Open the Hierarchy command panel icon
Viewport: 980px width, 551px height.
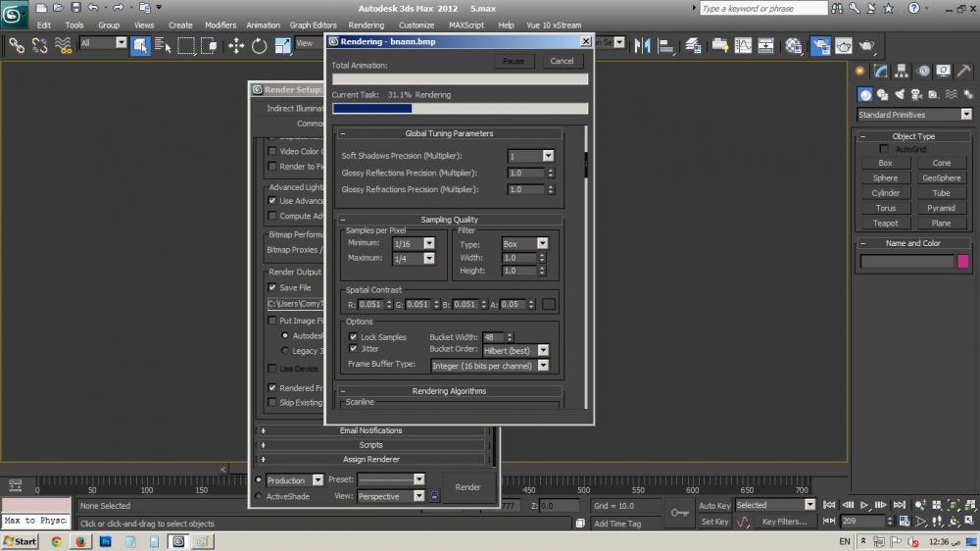[x=902, y=71]
